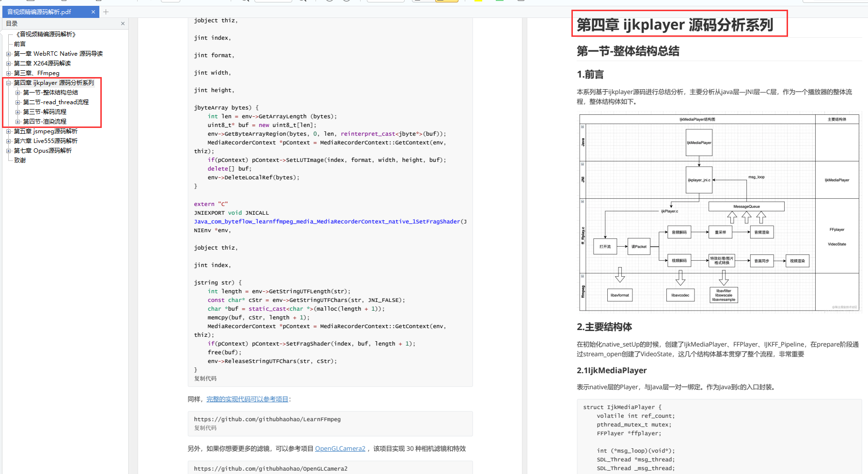This screenshot has height=474, width=868.
Task: Click the 2.1IjkMediaPlayer heading
Action: 612,370
